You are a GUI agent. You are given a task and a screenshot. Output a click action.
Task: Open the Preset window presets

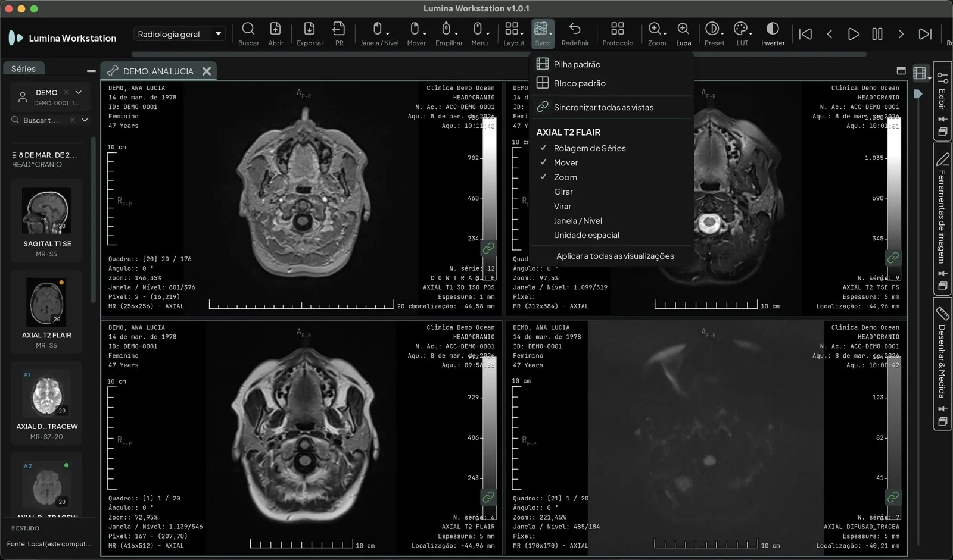[x=714, y=34]
